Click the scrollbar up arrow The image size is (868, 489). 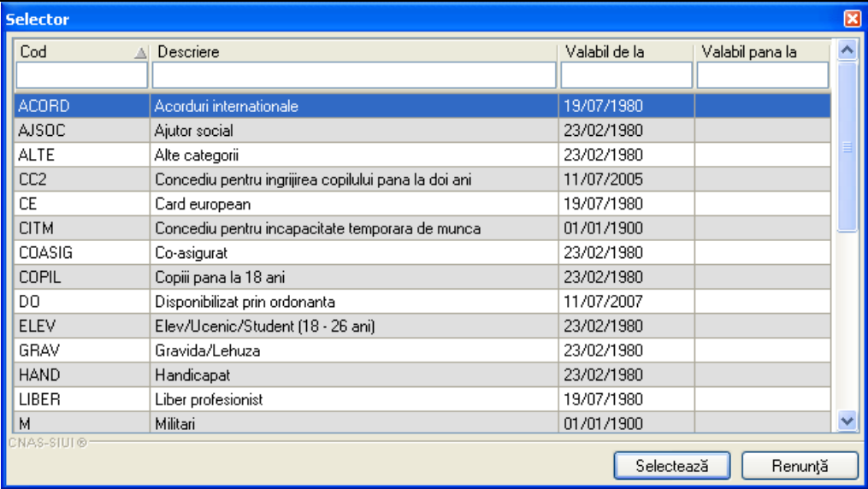coord(847,50)
